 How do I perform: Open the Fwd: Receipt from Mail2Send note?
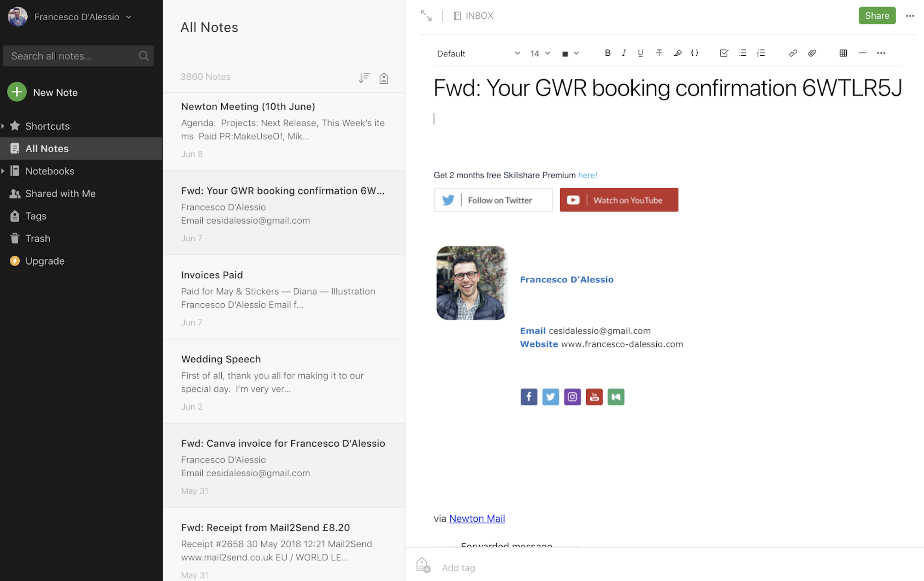(284, 544)
